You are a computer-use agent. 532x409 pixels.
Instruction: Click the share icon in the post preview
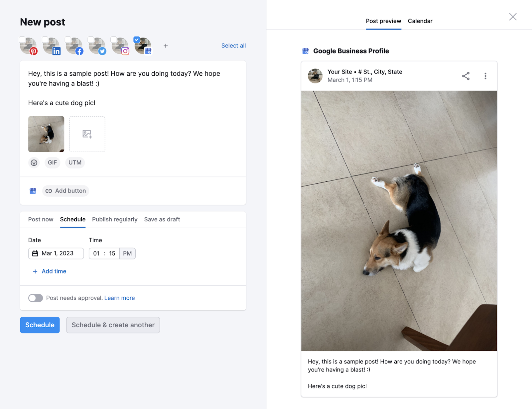466,76
